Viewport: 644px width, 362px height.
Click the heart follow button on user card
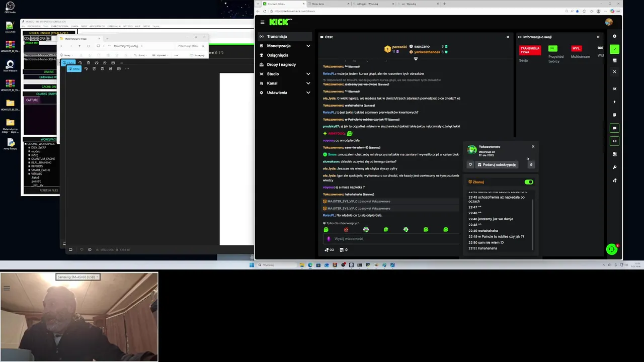pos(470,164)
